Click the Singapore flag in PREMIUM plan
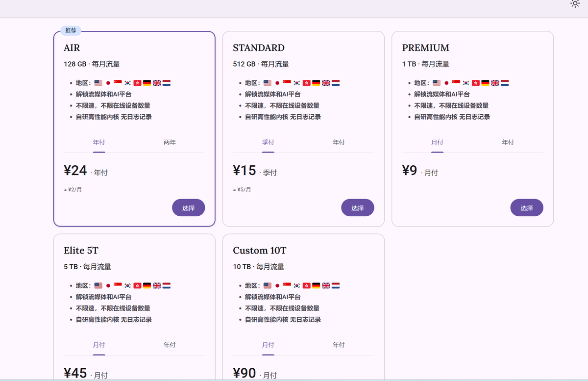This screenshot has width=588, height=381. [456, 83]
